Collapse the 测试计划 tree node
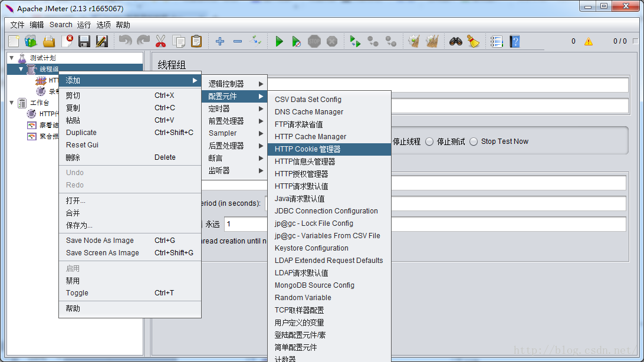 12,58
